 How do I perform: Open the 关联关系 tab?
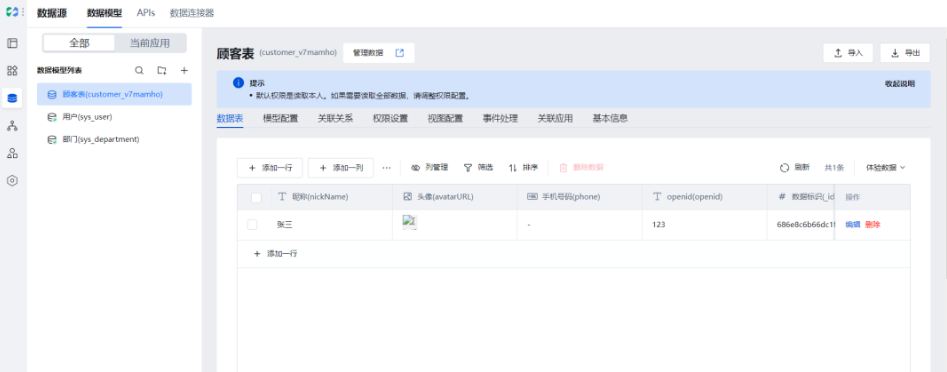pyautogui.click(x=335, y=118)
